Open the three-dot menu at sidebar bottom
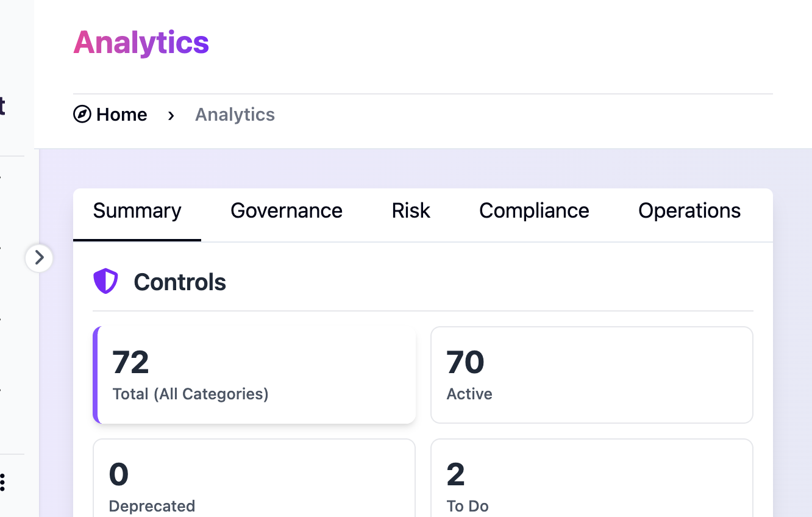This screenshot has width=812, height=517. [x=4, y=482]
